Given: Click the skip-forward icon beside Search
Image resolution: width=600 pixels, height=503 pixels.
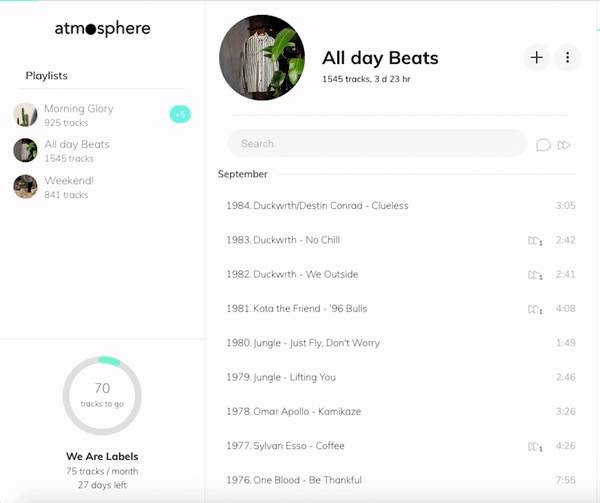Looking at the screenshot, I should pyautogui.click(x=564, y=145).
